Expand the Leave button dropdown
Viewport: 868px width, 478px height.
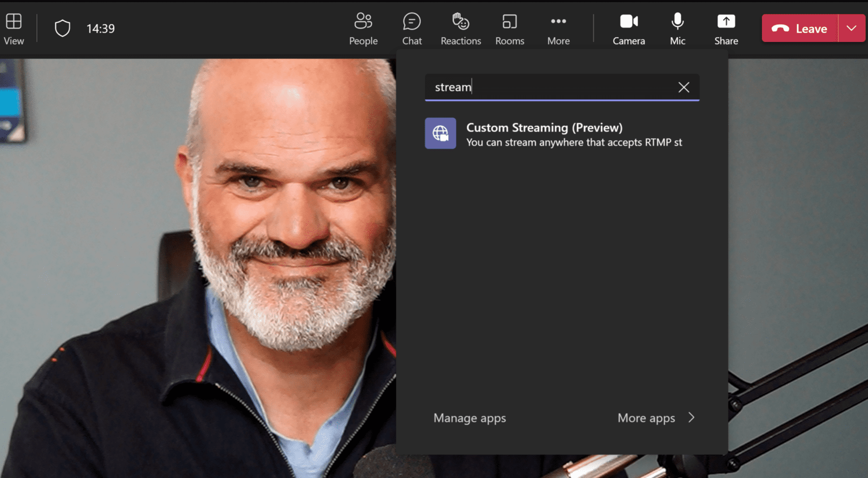point(851,28)
